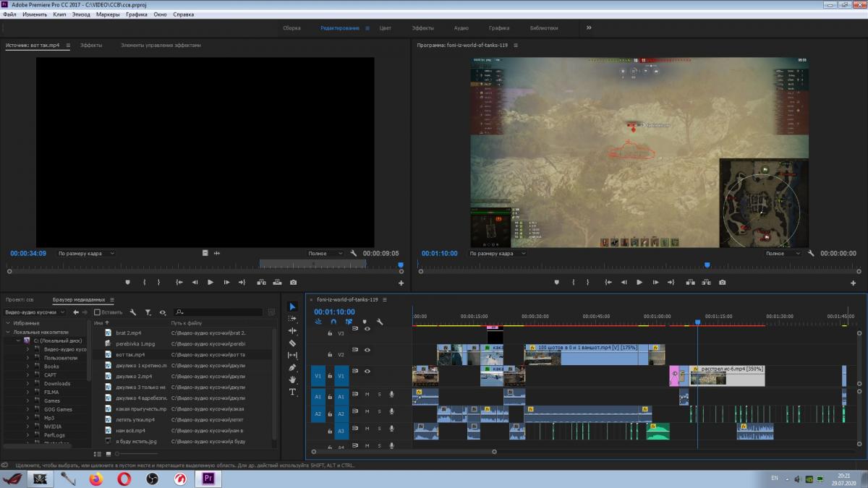
Task: Open 'По размеру кадра' zoom dropdown in Source monitor
Action: click(87, 254)
